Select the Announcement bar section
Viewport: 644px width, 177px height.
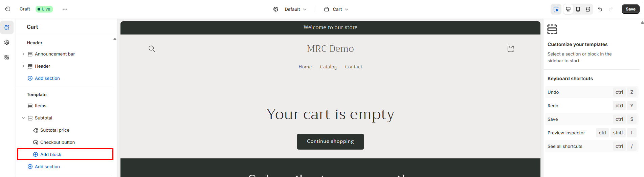[x=55, y=54]
